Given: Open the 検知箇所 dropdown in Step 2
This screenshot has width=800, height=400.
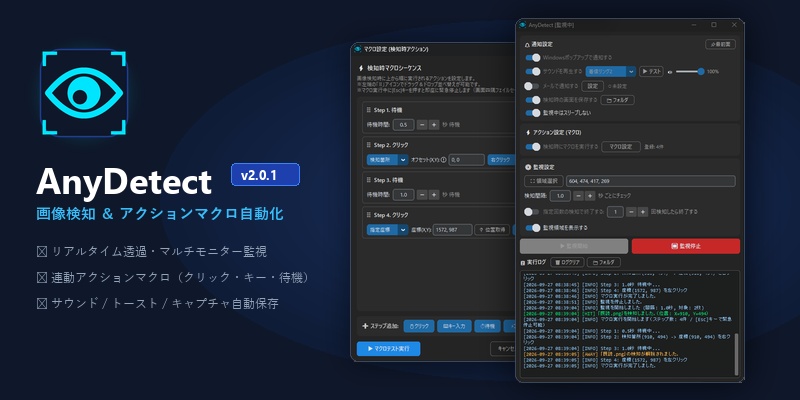Looking at the screenshot, I should point(387,160).
